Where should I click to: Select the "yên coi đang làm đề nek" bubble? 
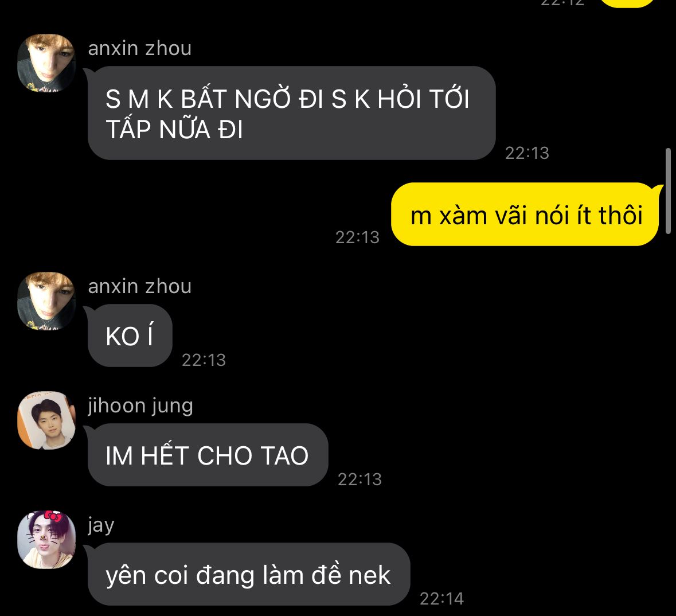click(249, 574)
